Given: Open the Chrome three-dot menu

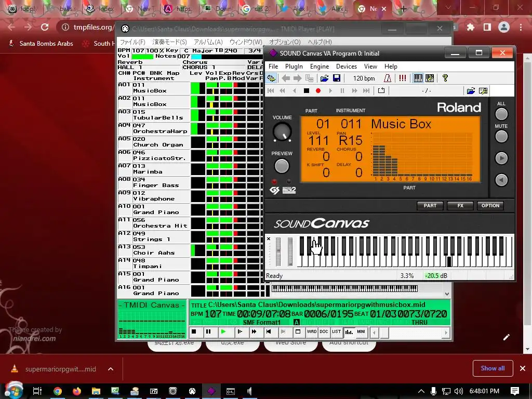Looking at the screenshot, I should coord(521,27).
